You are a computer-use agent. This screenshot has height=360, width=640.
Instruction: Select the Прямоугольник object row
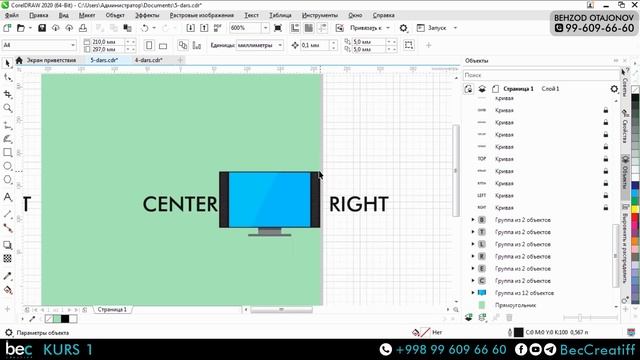click(x=540, y=305)
